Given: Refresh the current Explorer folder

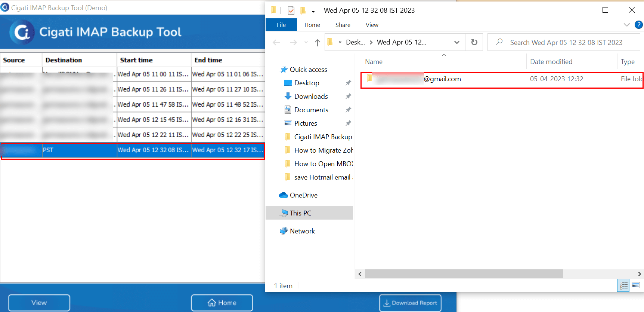Looking at the screenshot, I should pos(474,42).
